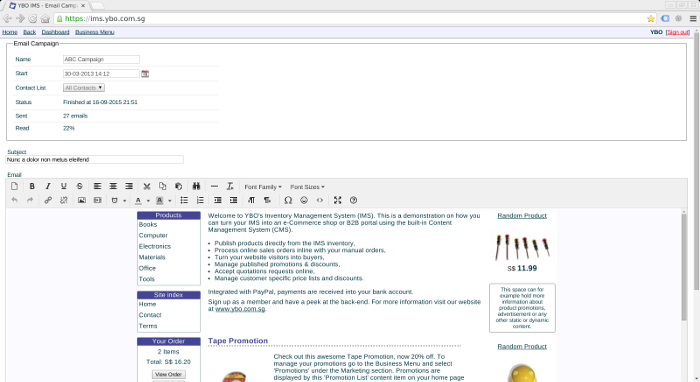
Task: Insert media or video
Action: 97,200
